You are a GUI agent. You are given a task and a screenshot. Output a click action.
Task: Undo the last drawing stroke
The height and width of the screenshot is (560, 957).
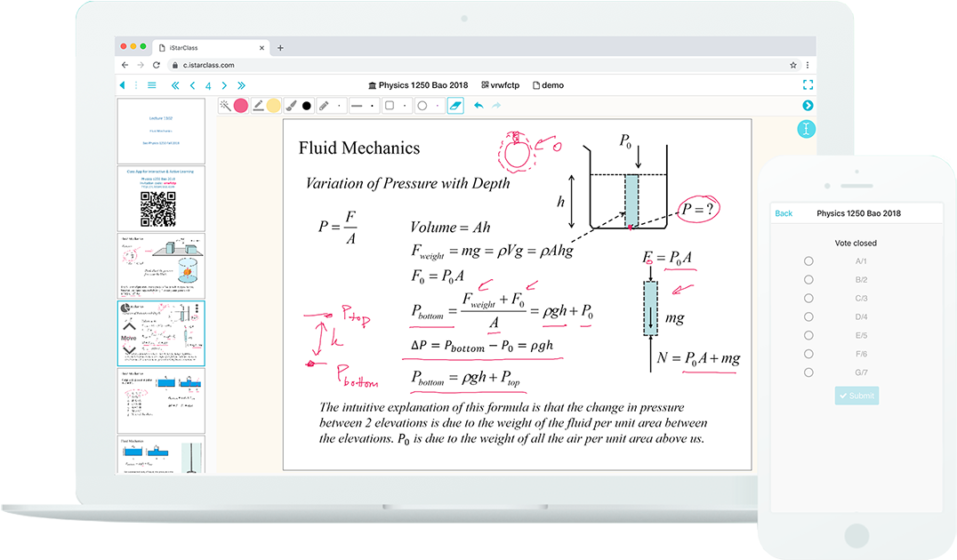479,106
